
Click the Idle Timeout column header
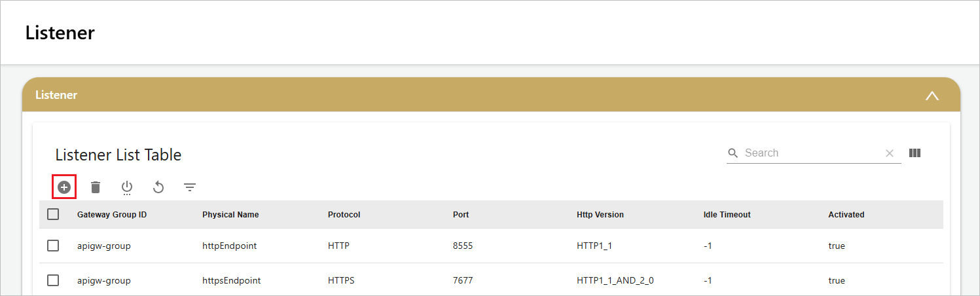click(723, 215)
